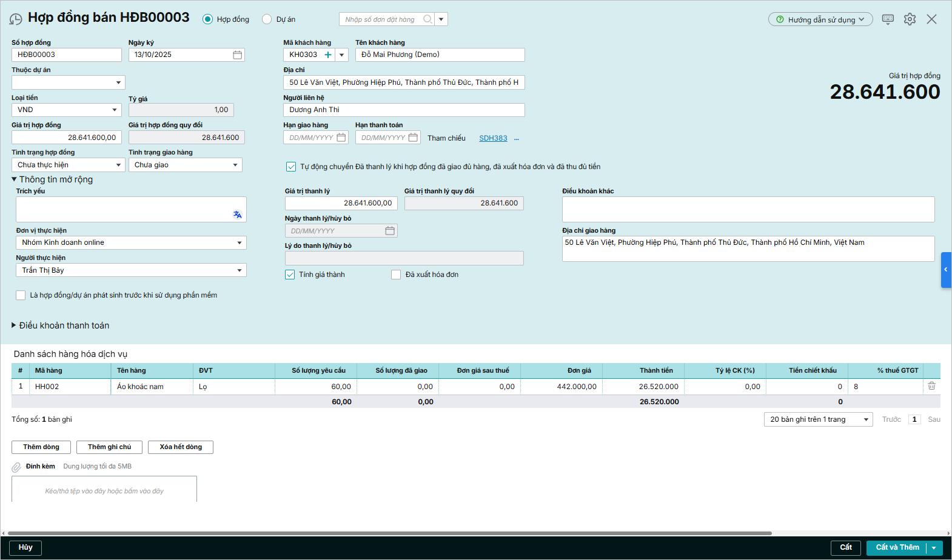Viewport: 952px width, 560px height.
Task: Open the Hướng dẫn sử dụng menu
Action: pyautogui.click(x=820, y=19)
